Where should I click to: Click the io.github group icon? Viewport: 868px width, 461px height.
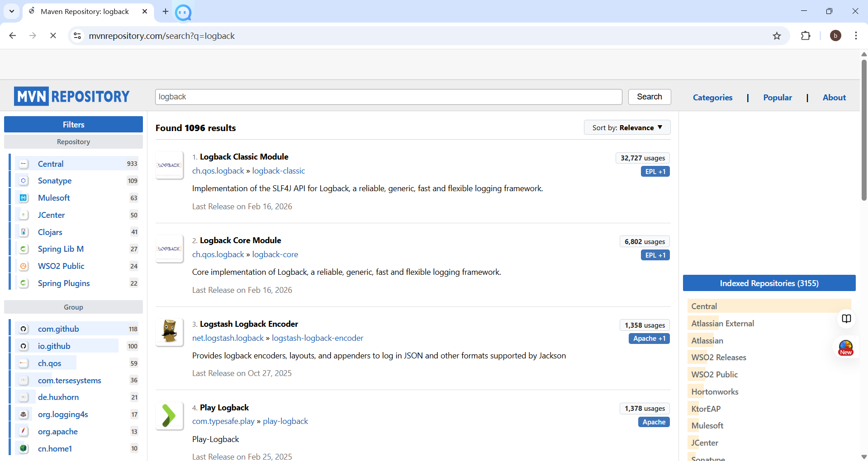tap(24, 346)
